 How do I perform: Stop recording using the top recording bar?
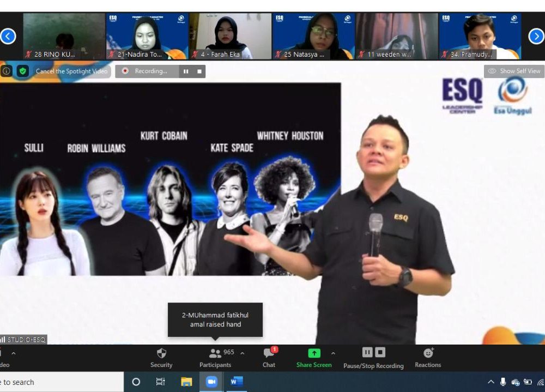pyautogui.click(x=199, y=71)
